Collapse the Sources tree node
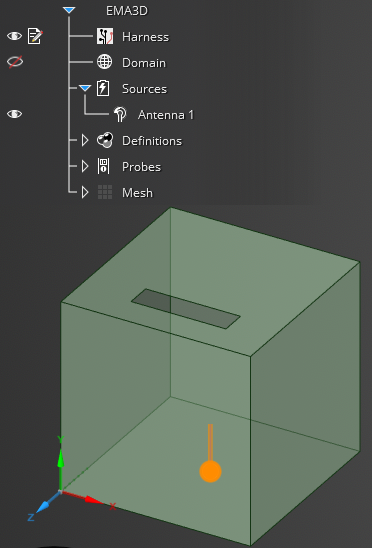Screen dimensions: 372x548 (x=85, y=88)
